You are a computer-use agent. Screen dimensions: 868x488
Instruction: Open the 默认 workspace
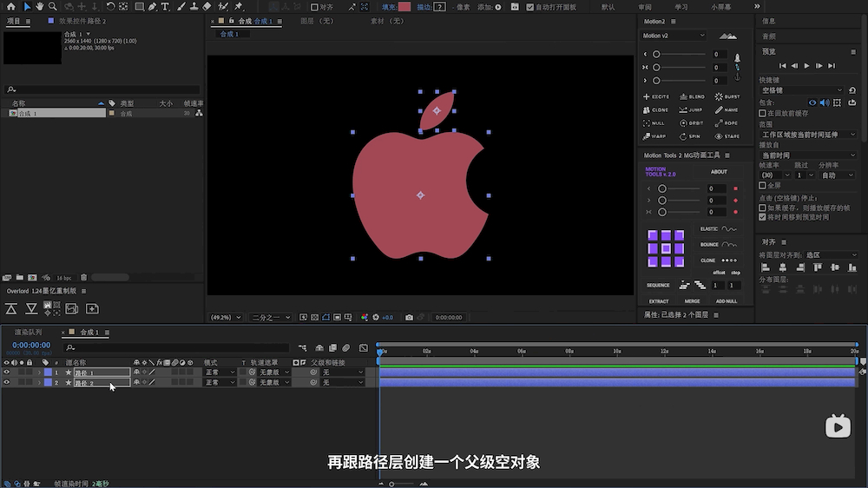(608, 7)
